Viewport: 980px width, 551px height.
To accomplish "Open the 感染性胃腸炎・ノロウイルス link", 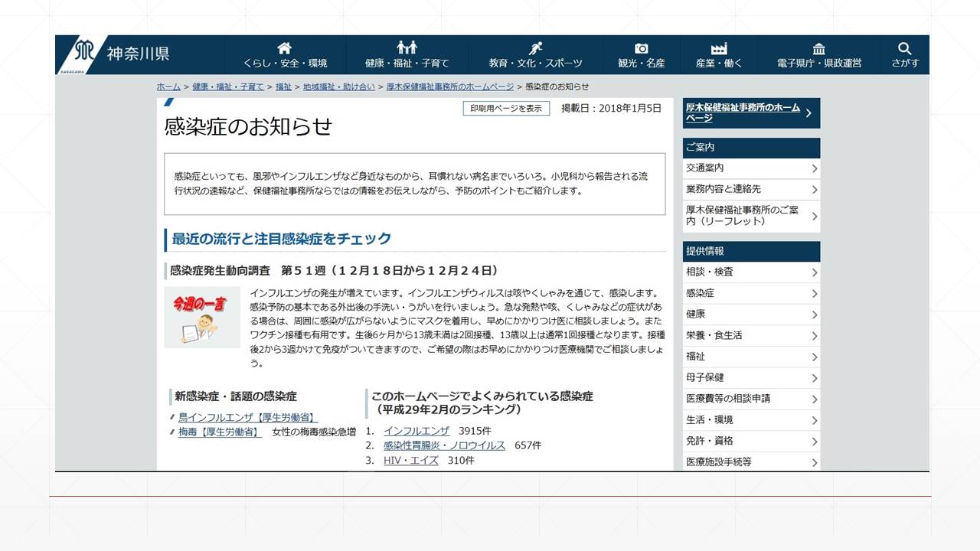I will (444, 445).
